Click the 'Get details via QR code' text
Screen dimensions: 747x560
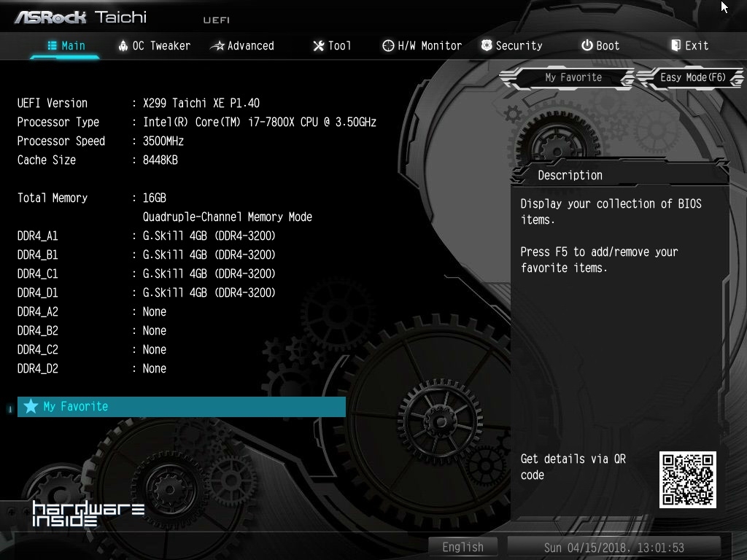(x=573, y=467)
